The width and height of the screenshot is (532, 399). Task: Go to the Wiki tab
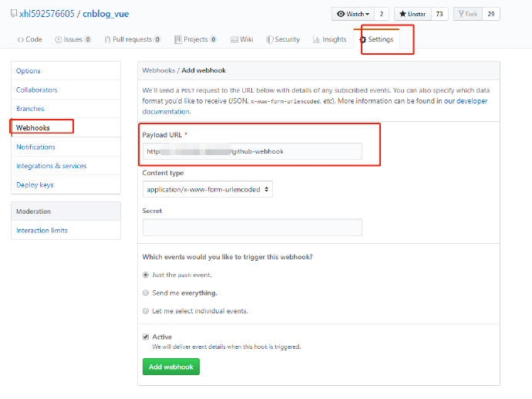pos(242,39)
